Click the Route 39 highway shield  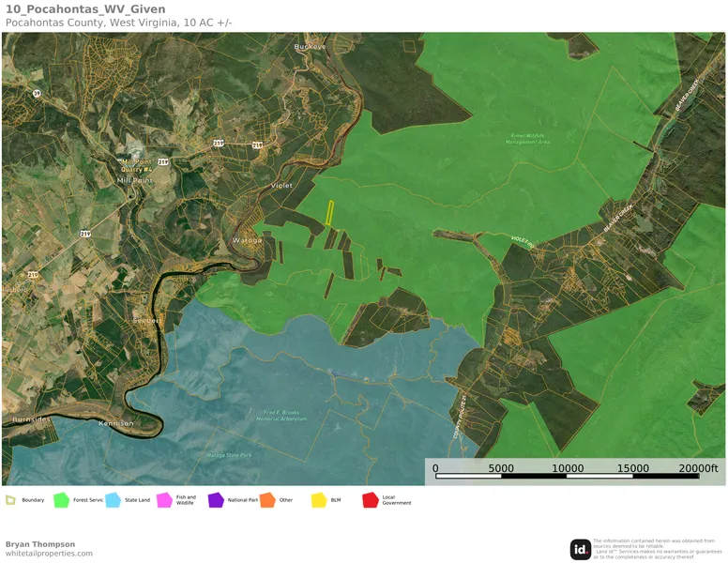(37, 94)
